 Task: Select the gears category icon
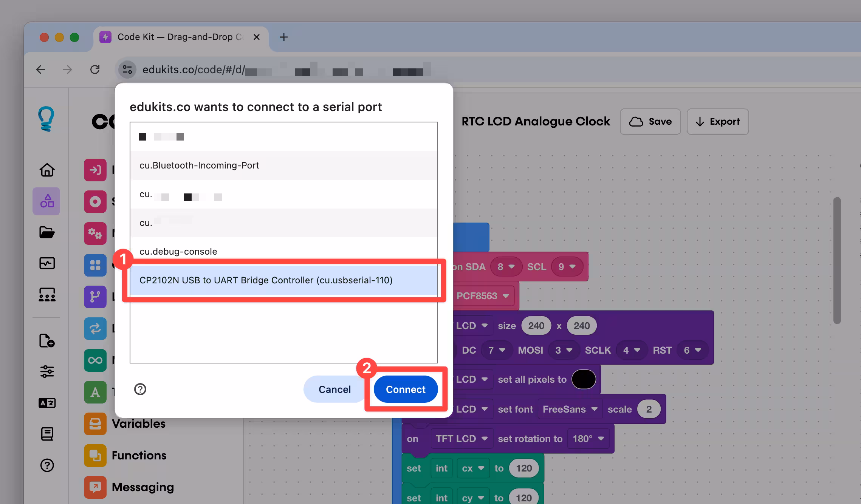click(x=95, y=233)
